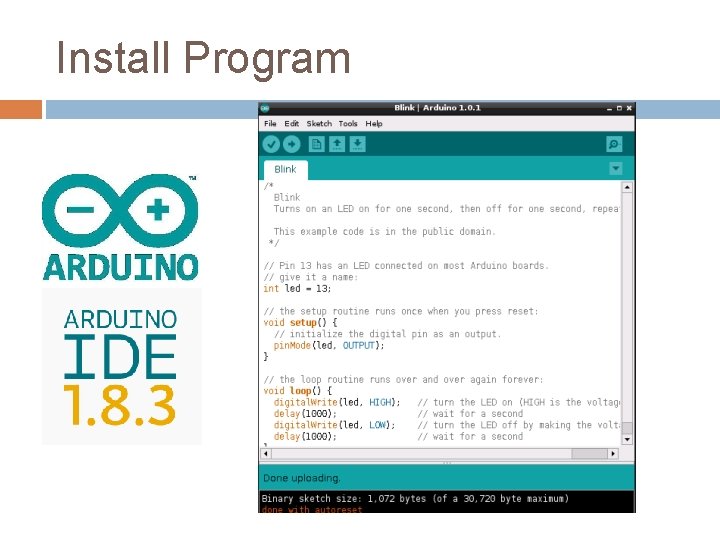Click the Verify checkmark button
The width and height of the screenshot is (720, 540).
[271, 144]
